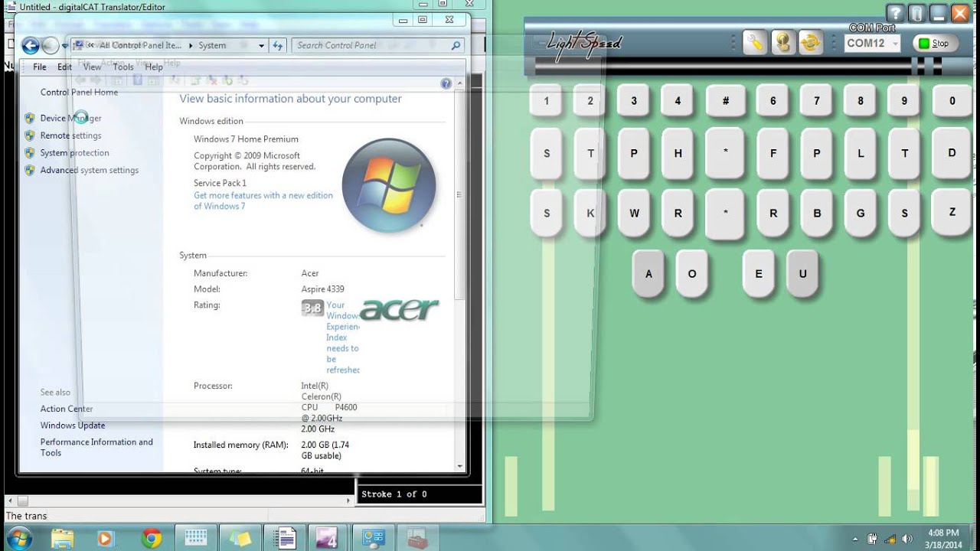Click the Control Panel forward arrow

[x=51, y=46]
